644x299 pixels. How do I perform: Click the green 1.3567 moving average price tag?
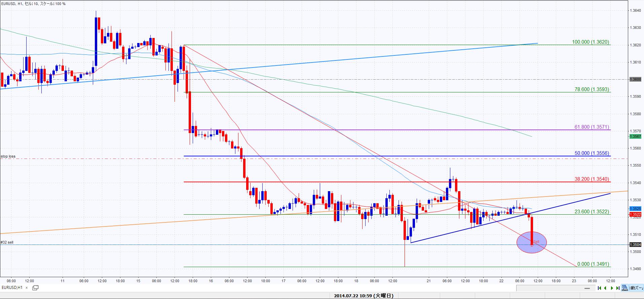(x=635, y=136)
